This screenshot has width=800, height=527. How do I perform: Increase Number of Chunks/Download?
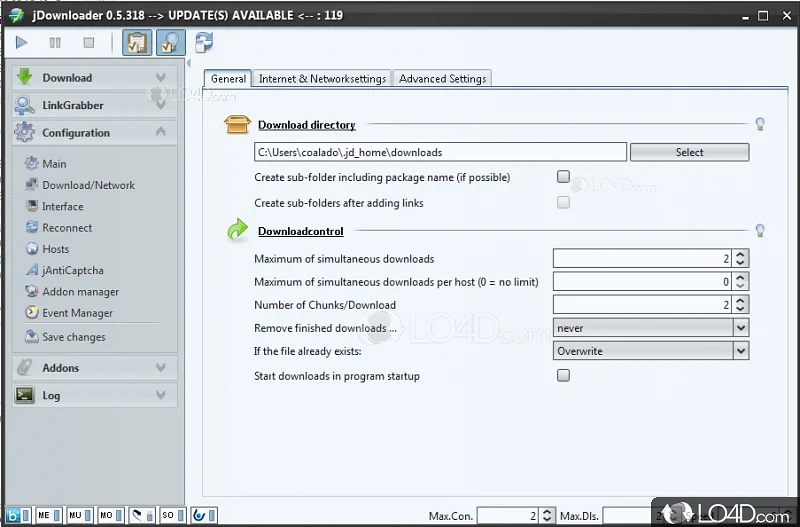pyautogui.click(x=740, y=300)
